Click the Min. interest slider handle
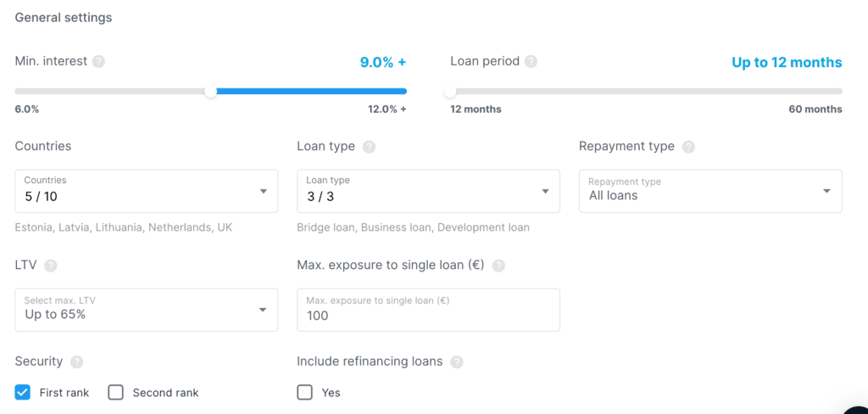 [x=211, y=92]
